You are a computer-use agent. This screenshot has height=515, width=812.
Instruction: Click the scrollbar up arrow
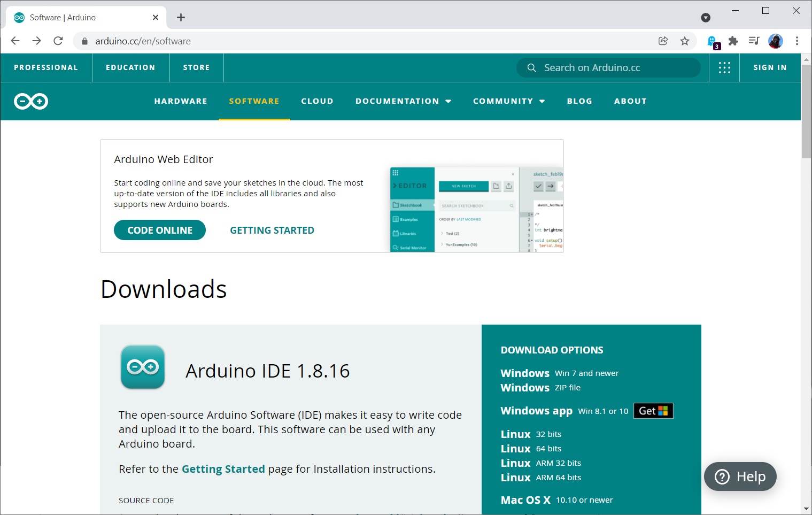click(806, 59)
